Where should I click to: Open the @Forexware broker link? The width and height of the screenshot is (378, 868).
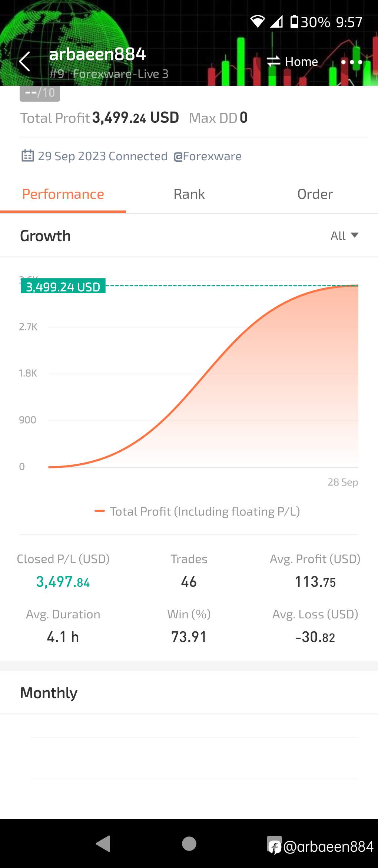click(208, 156)
